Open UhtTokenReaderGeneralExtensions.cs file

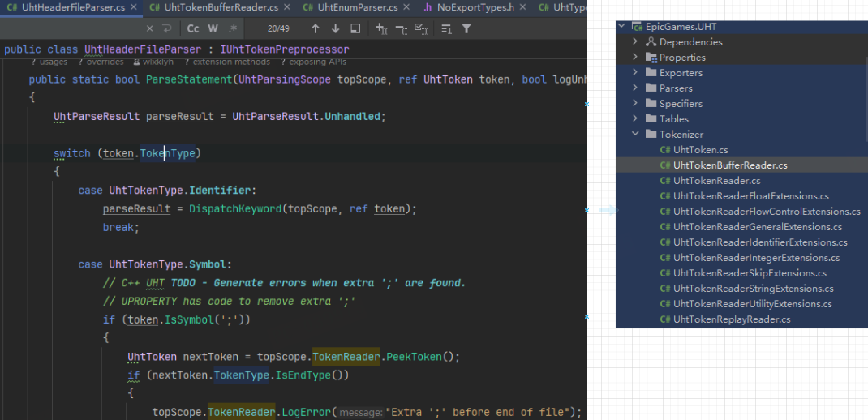pos(758,227)
